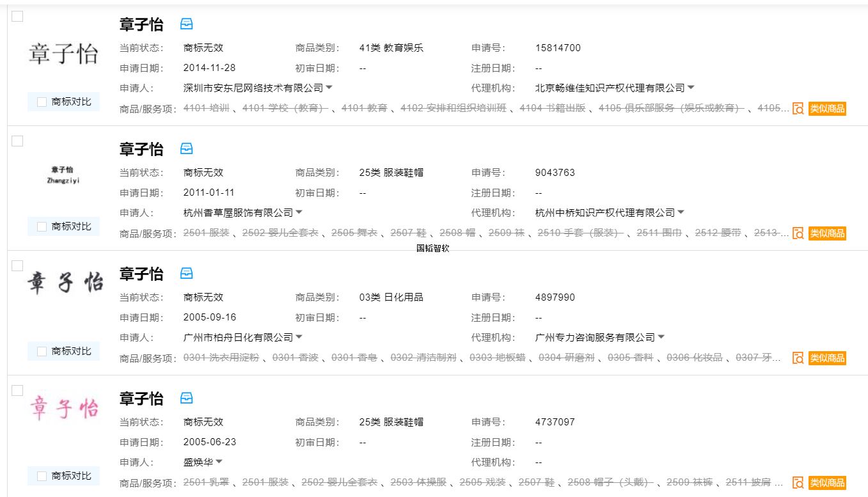Click goods item 0301 洗衣用淀粉
This screenshot has width=868, height=497.
coord(221,358)
